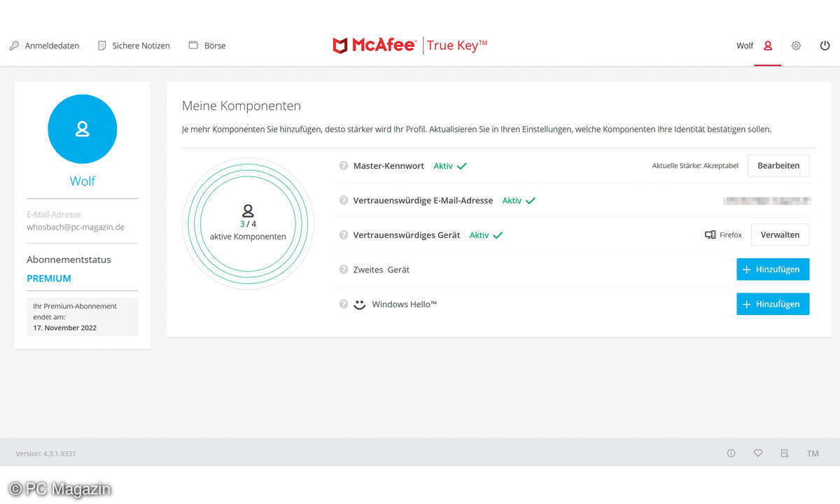Open help icon beside Vertrauenswürdige E-Mail-Adresse

(344, 200)
